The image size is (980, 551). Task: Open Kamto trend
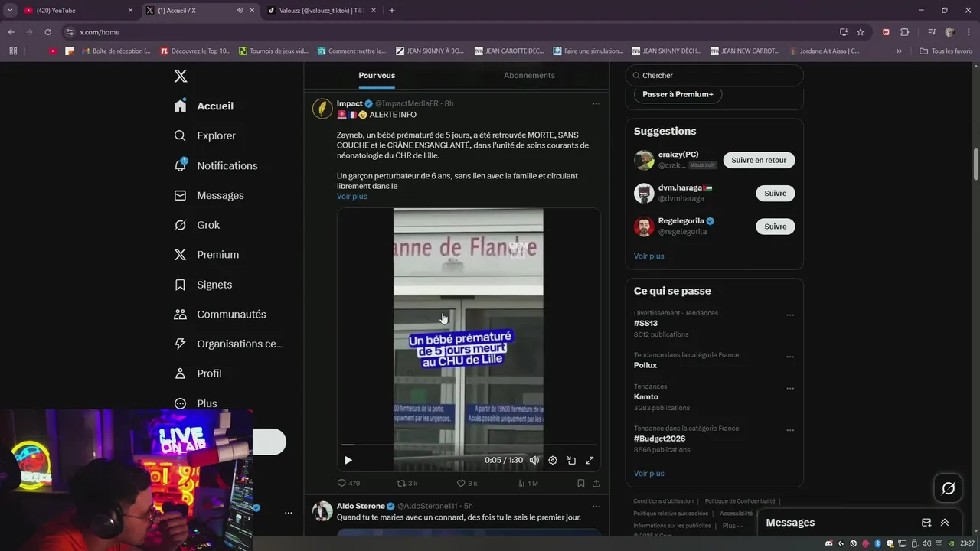click(646, 396)
